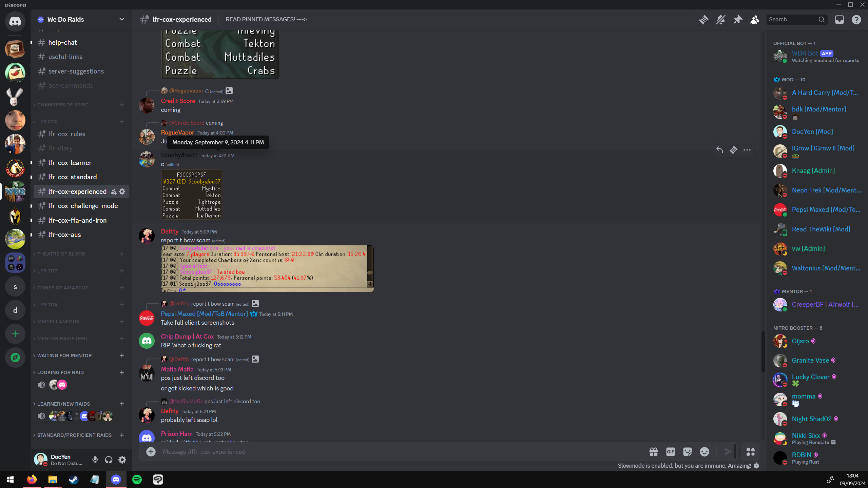Click the search icon in the toolbar
This screenshot has height=488, width=868.
[822, 20]
